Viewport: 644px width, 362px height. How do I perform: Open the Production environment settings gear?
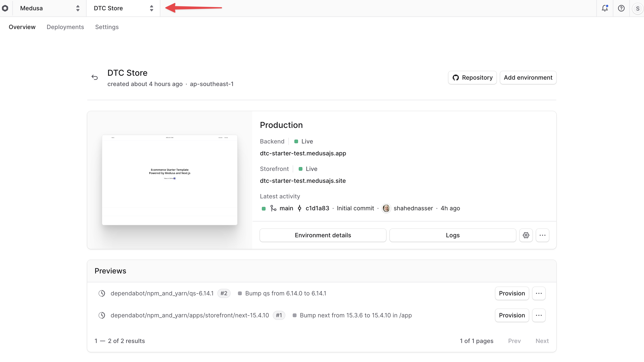click(x=526, y=235)
